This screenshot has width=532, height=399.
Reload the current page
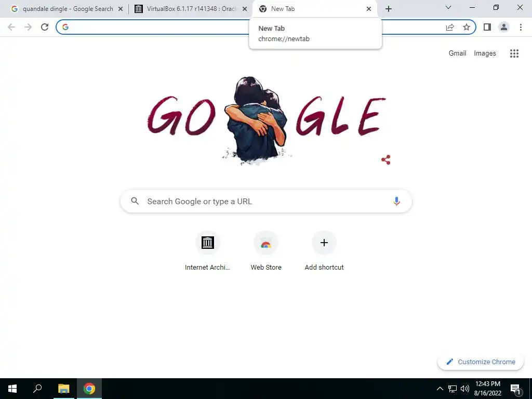coord(45,27)
